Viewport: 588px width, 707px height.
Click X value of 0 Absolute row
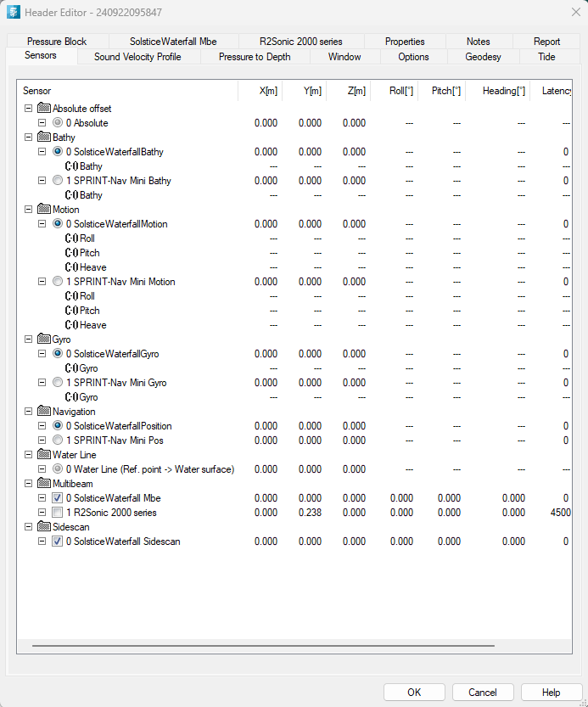[266, 122]
